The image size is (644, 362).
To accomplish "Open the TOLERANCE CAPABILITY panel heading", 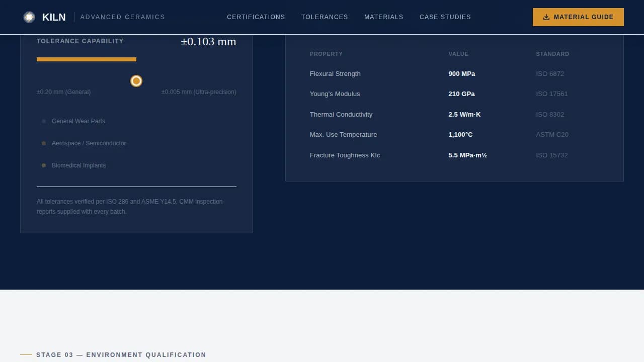I will click(80, 41).
